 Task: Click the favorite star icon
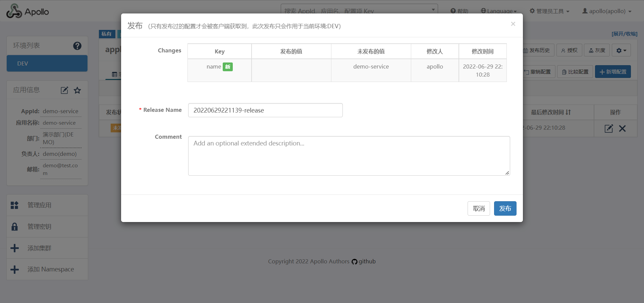tap(77, 90)
